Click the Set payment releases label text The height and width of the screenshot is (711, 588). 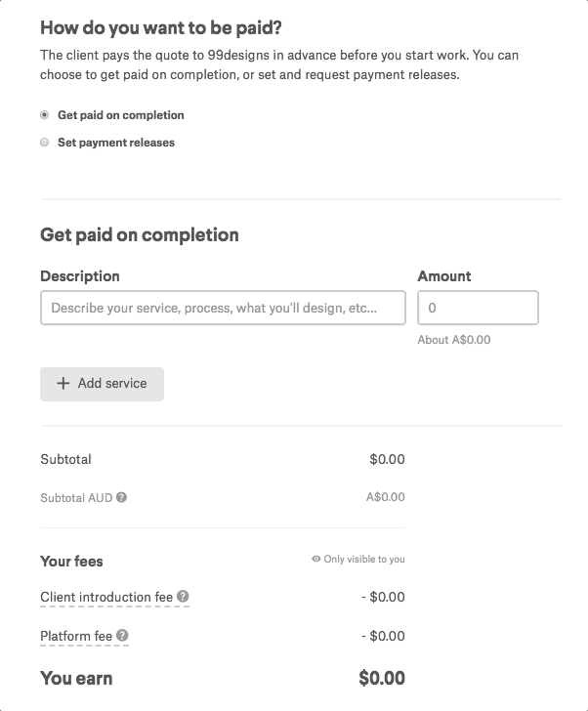tap(116, 143)
